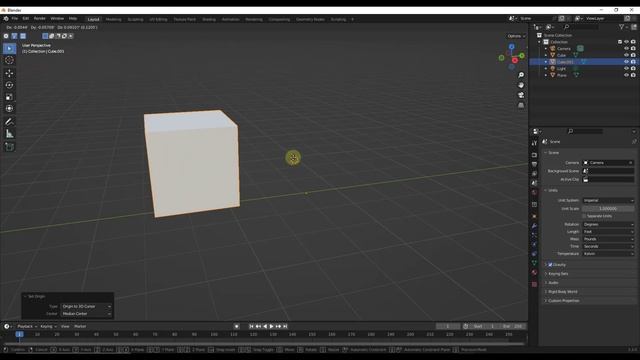Click the outliner filter funnel icon
The width and height of the screenshot is (640, 360).
coord(622,27)
